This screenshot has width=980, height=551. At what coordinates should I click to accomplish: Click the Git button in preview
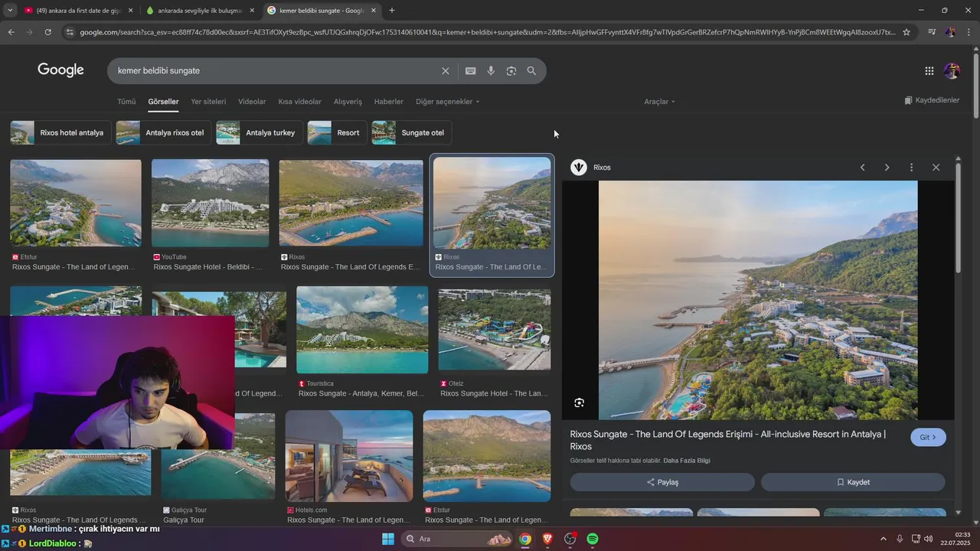[928, 437]
